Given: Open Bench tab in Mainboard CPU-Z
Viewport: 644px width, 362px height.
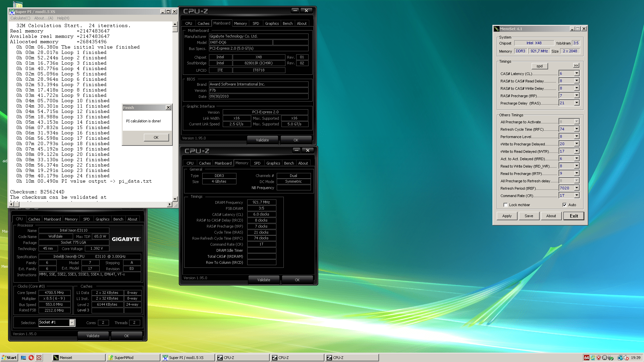Looking at the screenshot, I should [287, 23].
